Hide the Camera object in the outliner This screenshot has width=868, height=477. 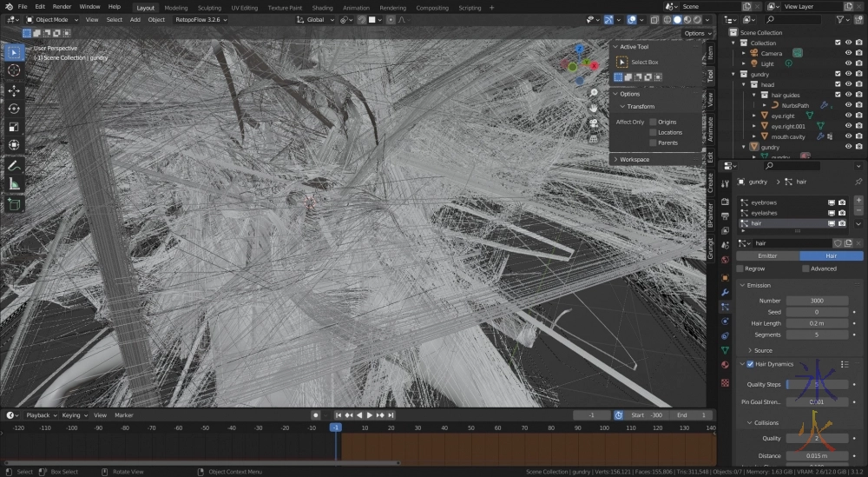tap(848, 53)
